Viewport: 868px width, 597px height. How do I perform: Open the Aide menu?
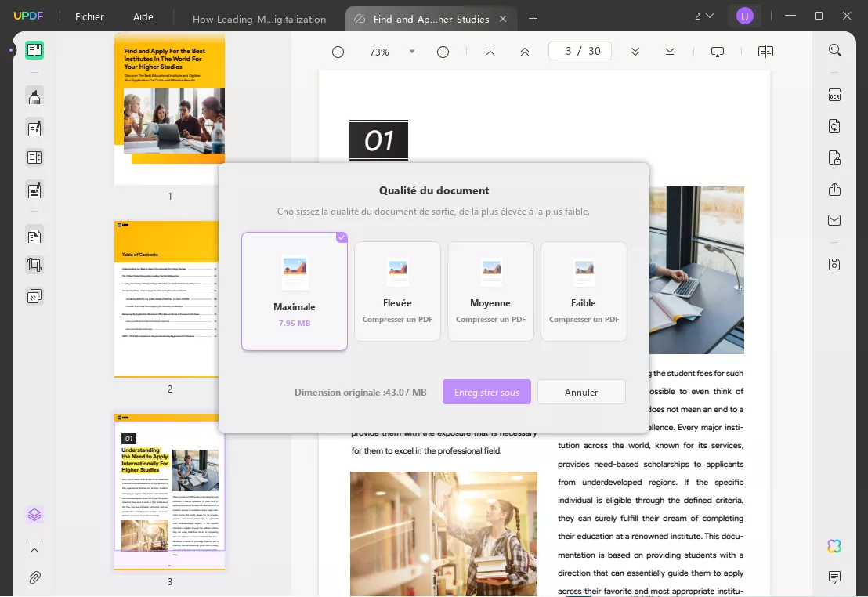coord(143,16)
